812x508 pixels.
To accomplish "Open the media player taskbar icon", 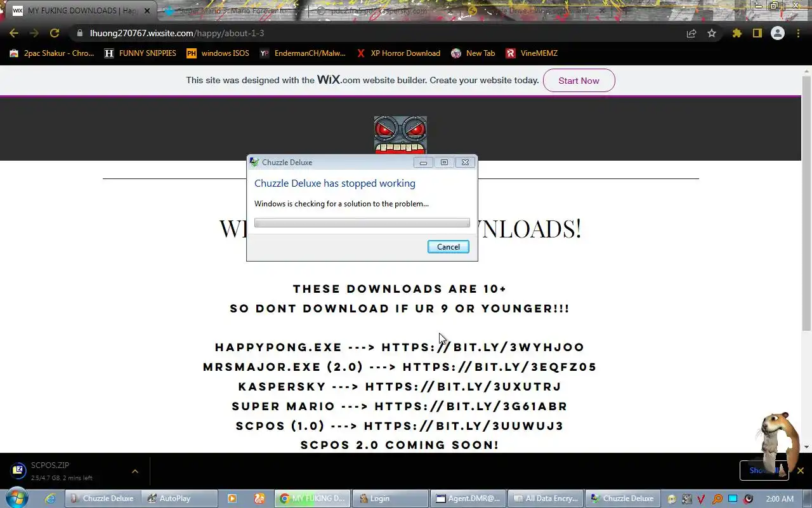I will [x=232, y=498].
